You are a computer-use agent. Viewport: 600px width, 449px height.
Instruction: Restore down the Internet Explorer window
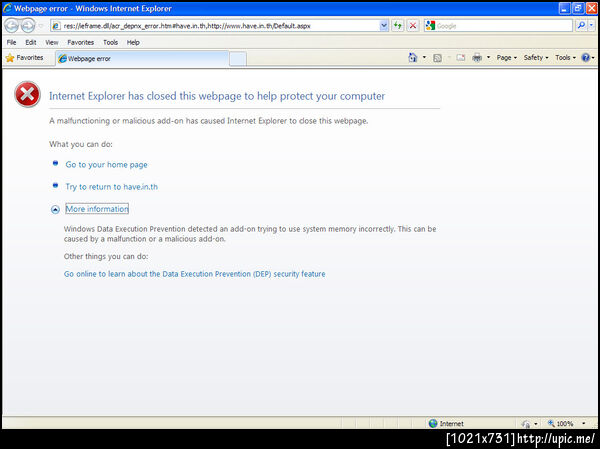click(578, 8)
